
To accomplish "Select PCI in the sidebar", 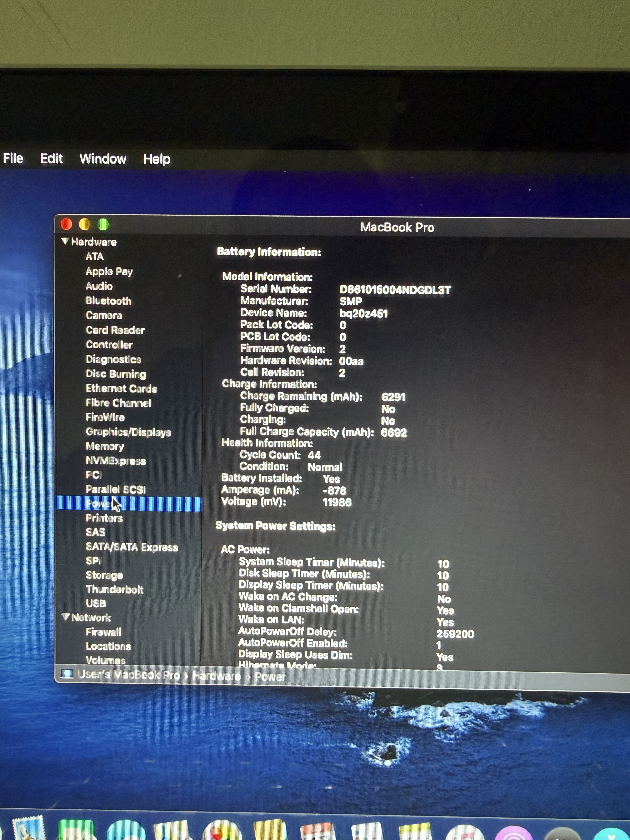I will pyautogui.click(x=94, y=475).
